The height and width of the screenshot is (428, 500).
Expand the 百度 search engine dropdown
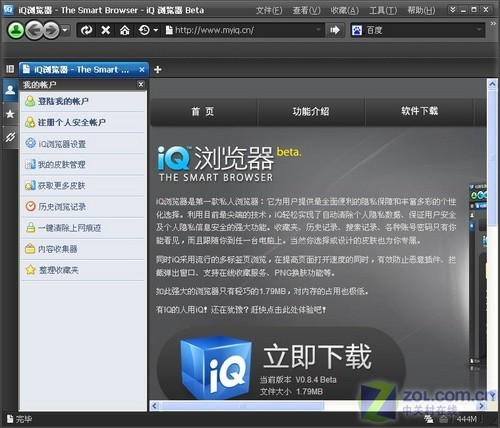point(479,30)
